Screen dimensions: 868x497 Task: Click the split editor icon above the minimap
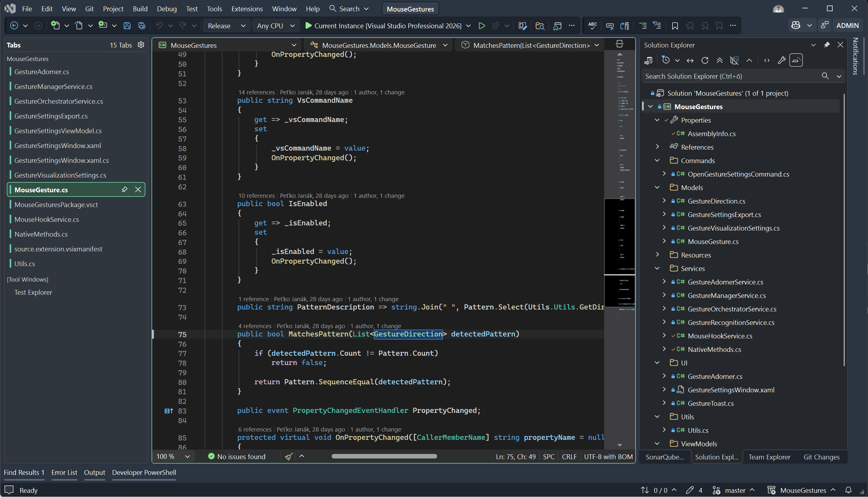[620, 44]
